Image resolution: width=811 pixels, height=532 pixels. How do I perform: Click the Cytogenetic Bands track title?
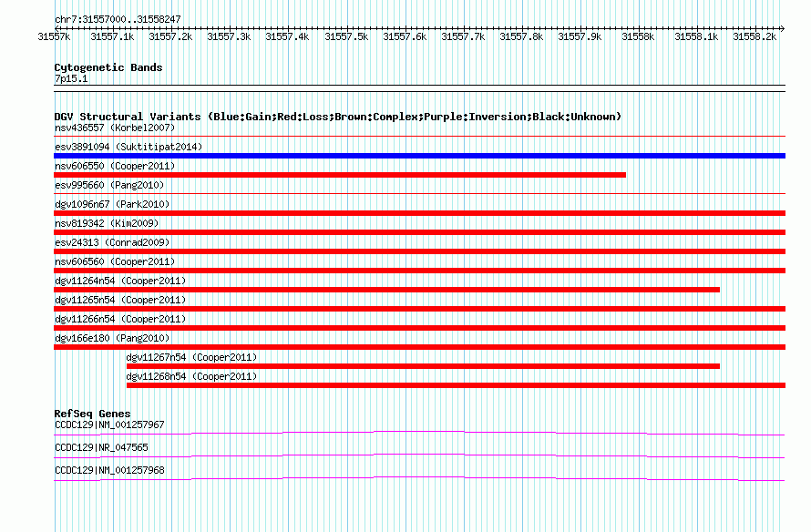[x=108, y=67]
